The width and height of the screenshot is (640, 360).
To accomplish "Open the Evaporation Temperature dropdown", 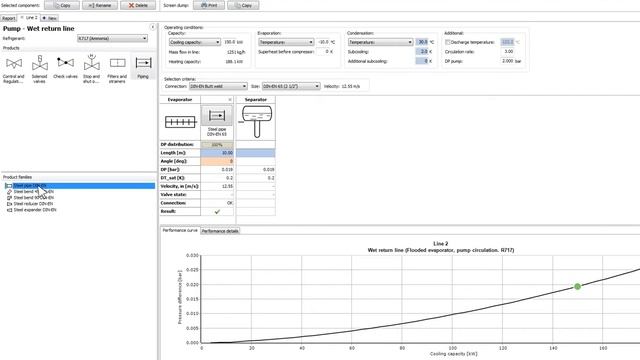I will 286,42.
